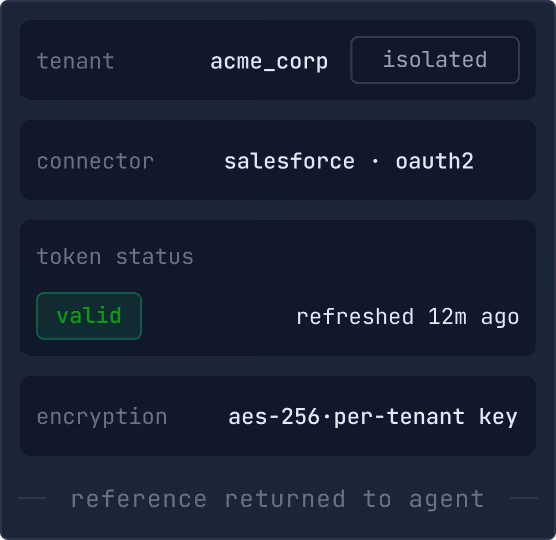Select the salesforce connector name
Viewport: 556px width, 540px height.
289,161
